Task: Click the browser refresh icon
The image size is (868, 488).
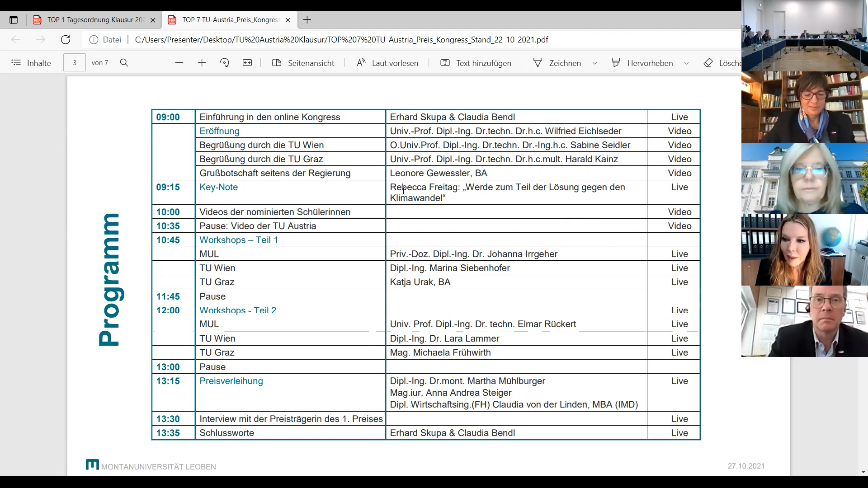Action: coord(66,40)
